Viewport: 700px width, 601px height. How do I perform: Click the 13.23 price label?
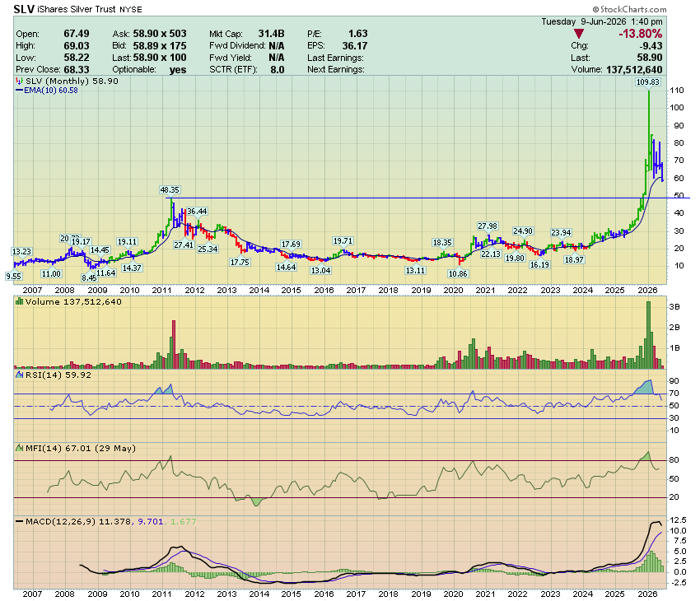point(21,252)
